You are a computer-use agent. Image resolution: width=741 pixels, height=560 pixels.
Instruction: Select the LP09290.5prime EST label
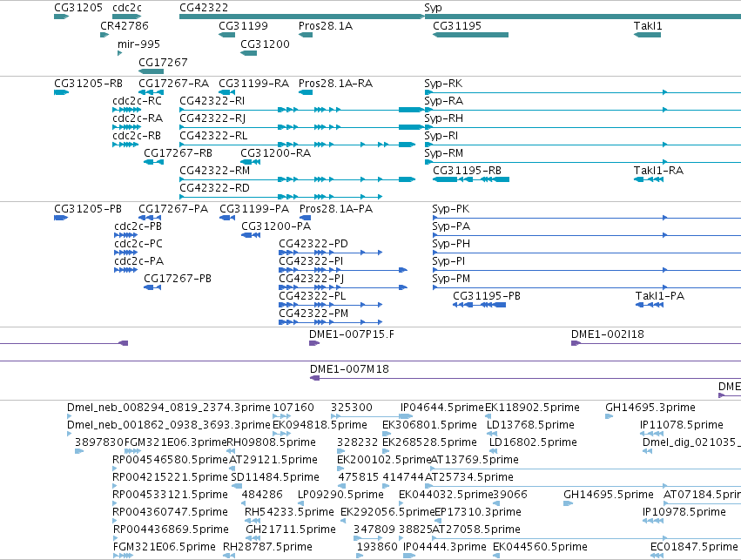tap(340, 496)
